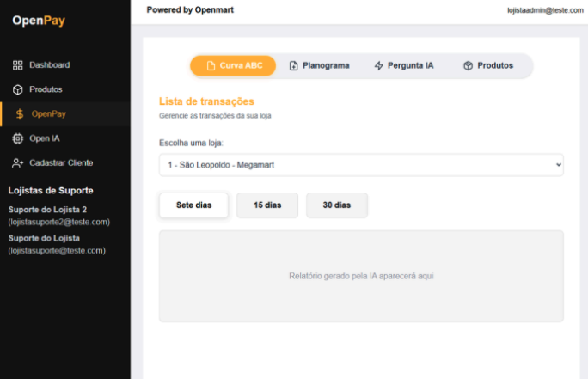Click the Cadastrar Cliente user-plus icon

pos(17,162)
